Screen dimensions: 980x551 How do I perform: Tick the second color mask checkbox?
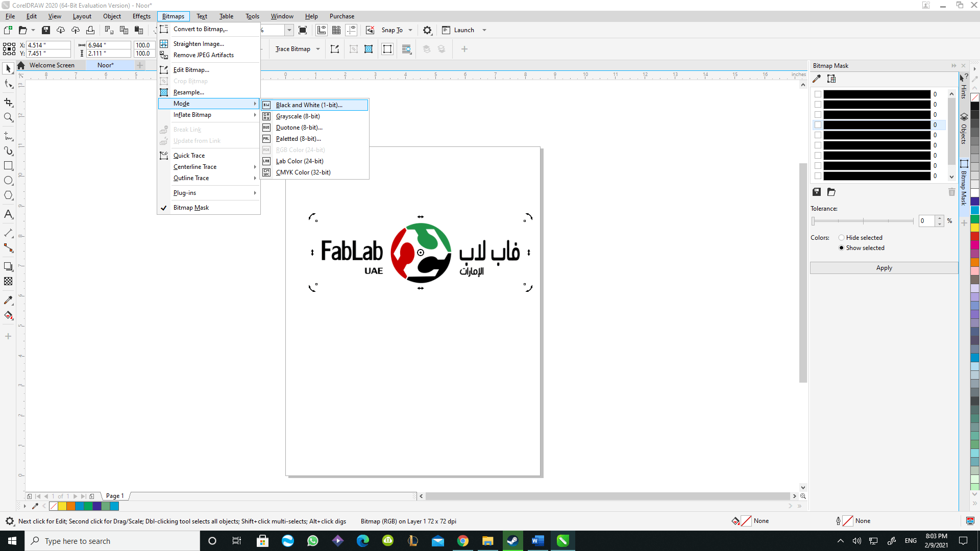[x=818, y=105]
